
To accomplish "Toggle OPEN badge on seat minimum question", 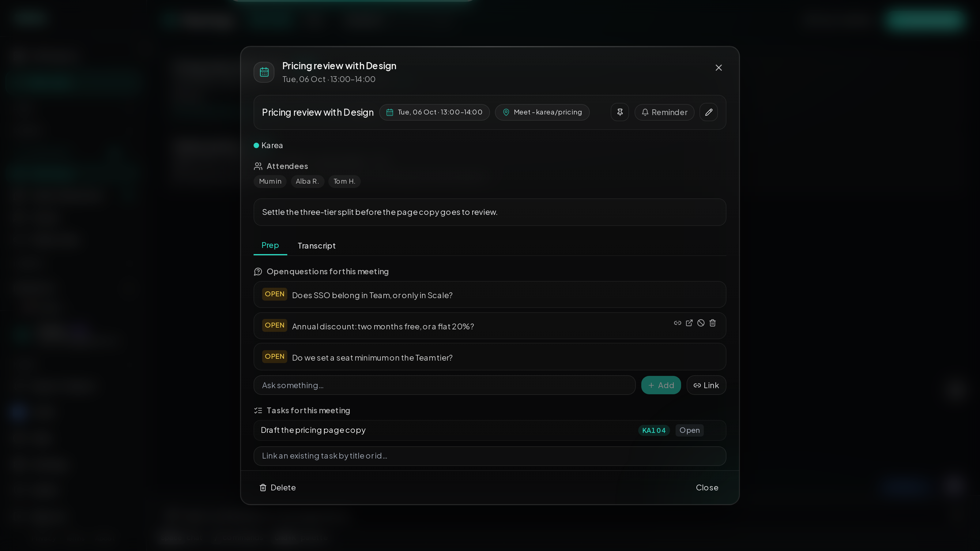I will 274,357.
